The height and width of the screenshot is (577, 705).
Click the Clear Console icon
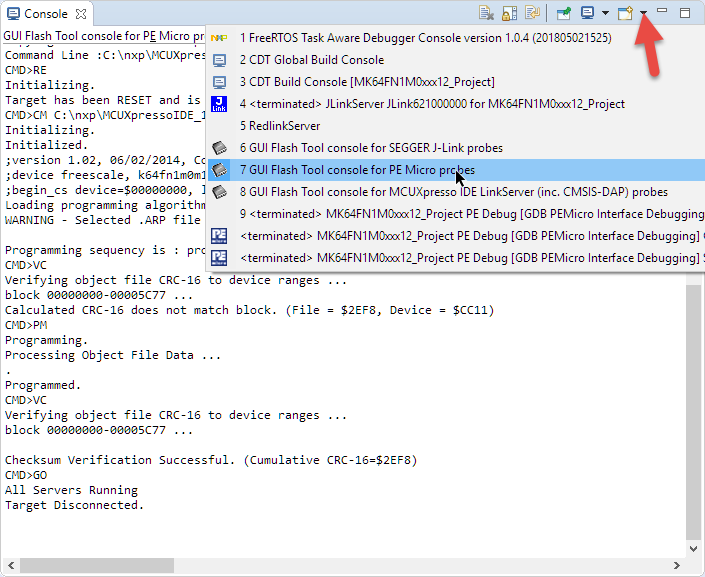486,13
